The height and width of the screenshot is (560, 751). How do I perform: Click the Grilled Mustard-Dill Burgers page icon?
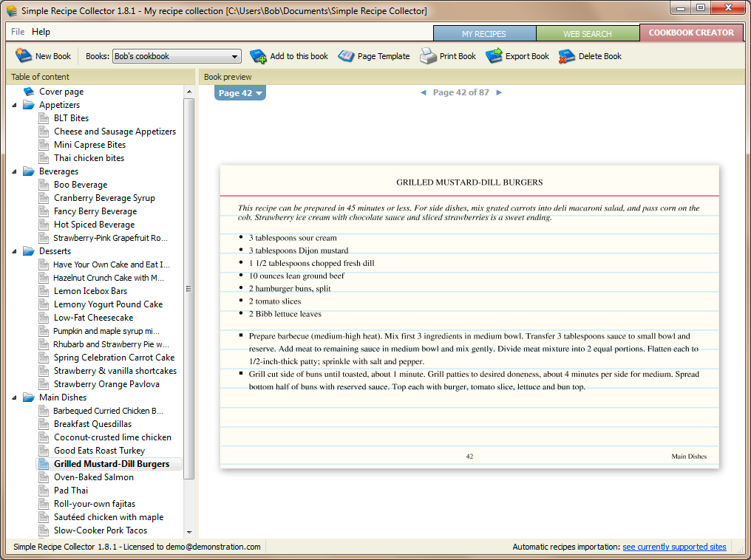[x=44, y=464]
